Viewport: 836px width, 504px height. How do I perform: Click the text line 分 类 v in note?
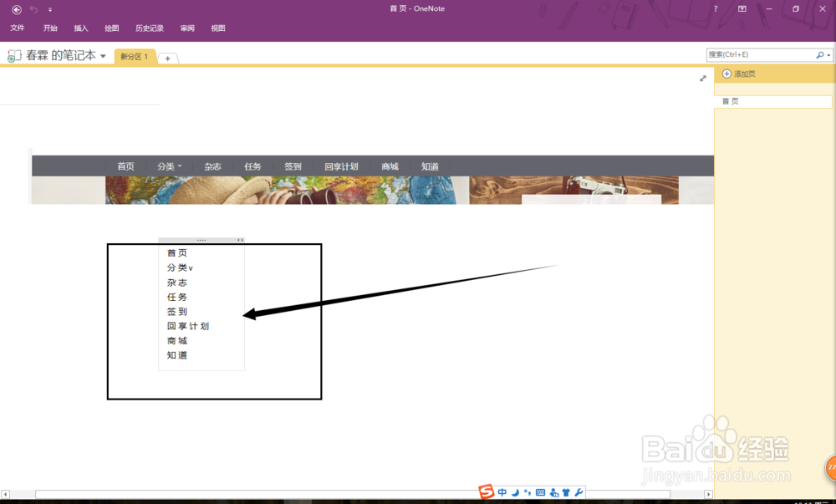coord(180,267)
